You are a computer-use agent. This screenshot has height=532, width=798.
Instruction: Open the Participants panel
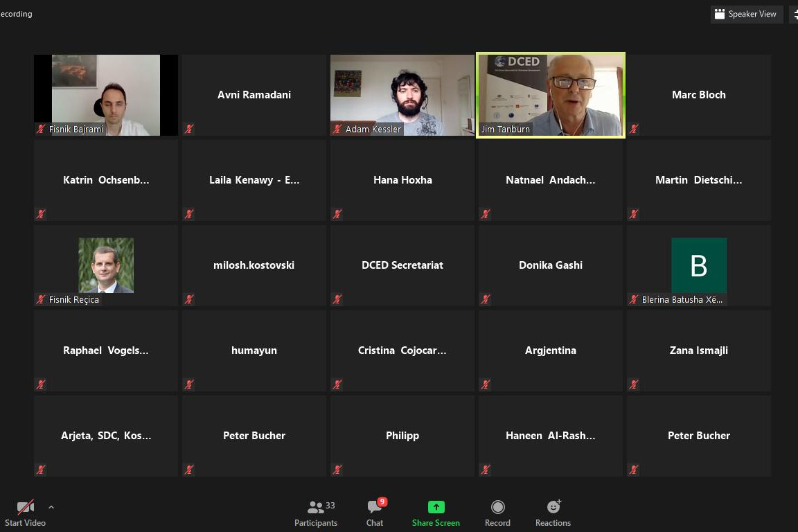click(315, 513)
